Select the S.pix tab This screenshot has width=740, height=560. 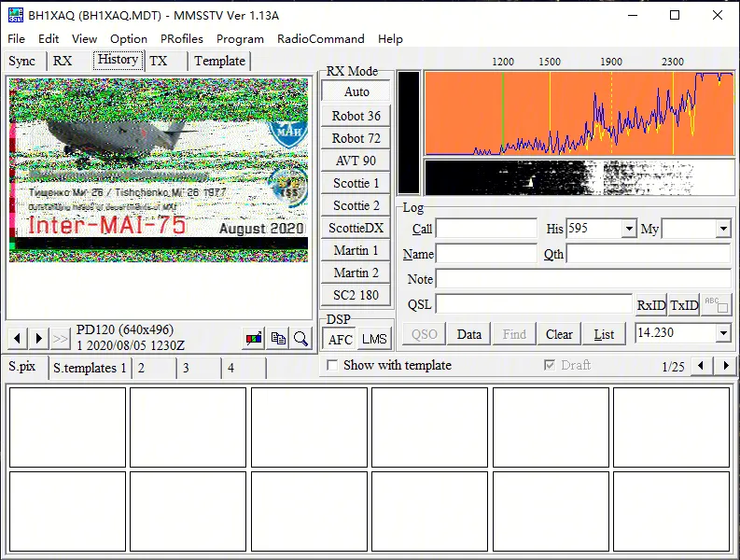(22, 366)
